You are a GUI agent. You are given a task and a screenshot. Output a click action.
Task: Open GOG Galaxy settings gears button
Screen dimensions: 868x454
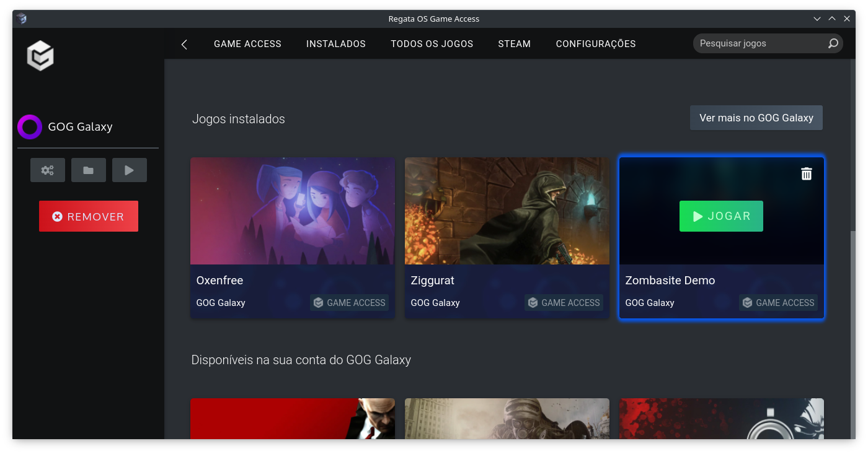point(48,170)
